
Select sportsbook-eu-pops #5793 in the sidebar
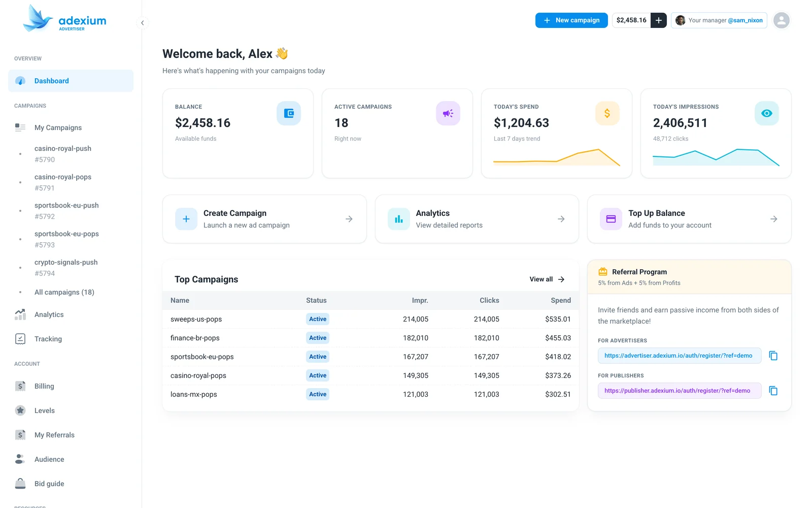pyautogui.click(x=71, y=239)
